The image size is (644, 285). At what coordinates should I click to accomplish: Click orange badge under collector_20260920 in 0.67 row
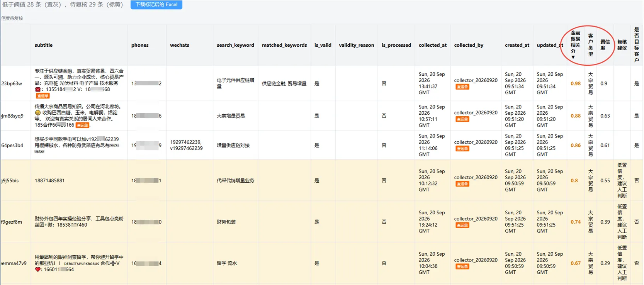point(462,266)
